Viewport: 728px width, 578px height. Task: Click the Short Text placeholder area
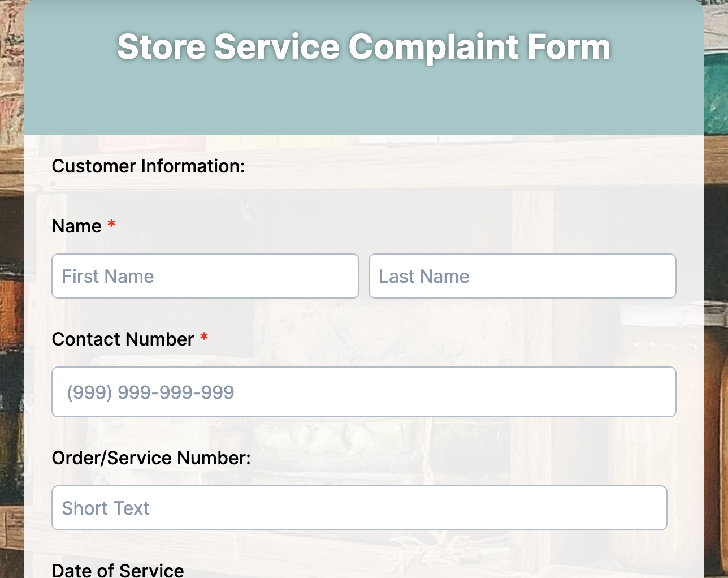click(x=106, y=508)
